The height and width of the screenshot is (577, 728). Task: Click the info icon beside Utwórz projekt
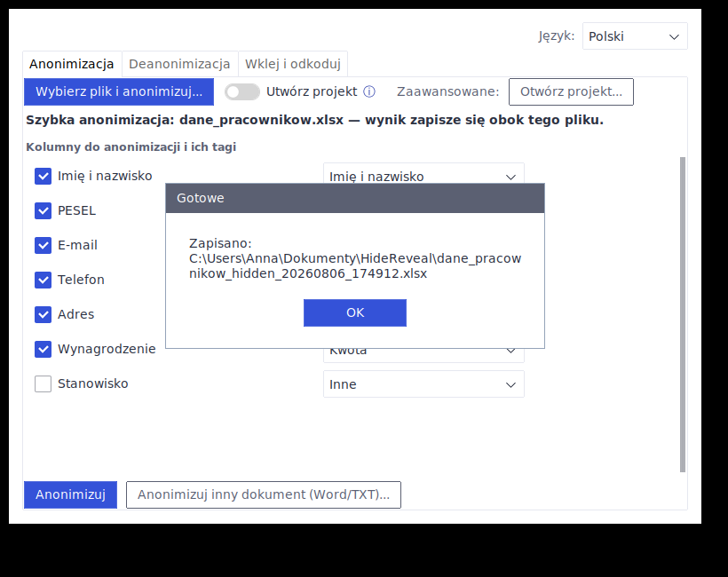pyautogui.click(x=369, y=91)
